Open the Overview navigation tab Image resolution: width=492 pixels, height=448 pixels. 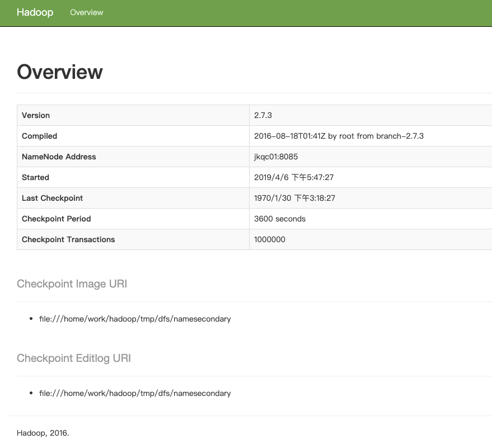[86, 12]
